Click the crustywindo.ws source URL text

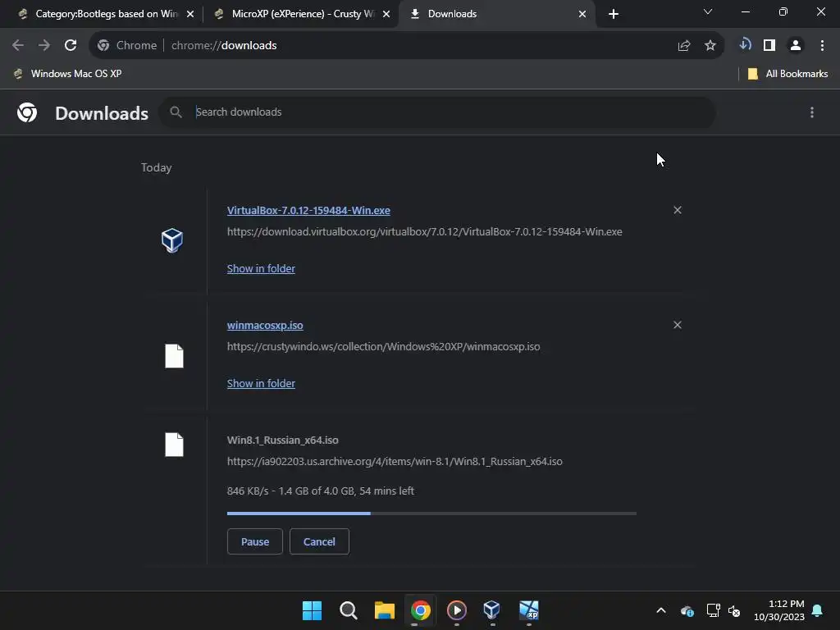(x=384, y=347)
